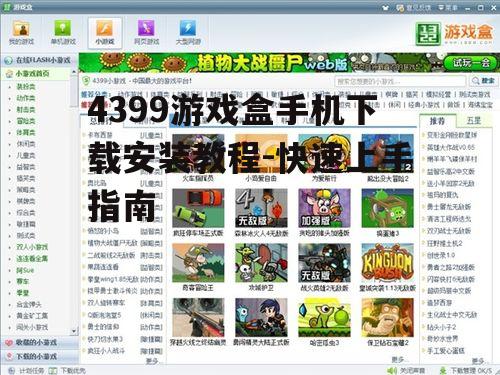
Task: Click 创世录1.0 in the 推荐 list
Action: click(x=441, y=255)
